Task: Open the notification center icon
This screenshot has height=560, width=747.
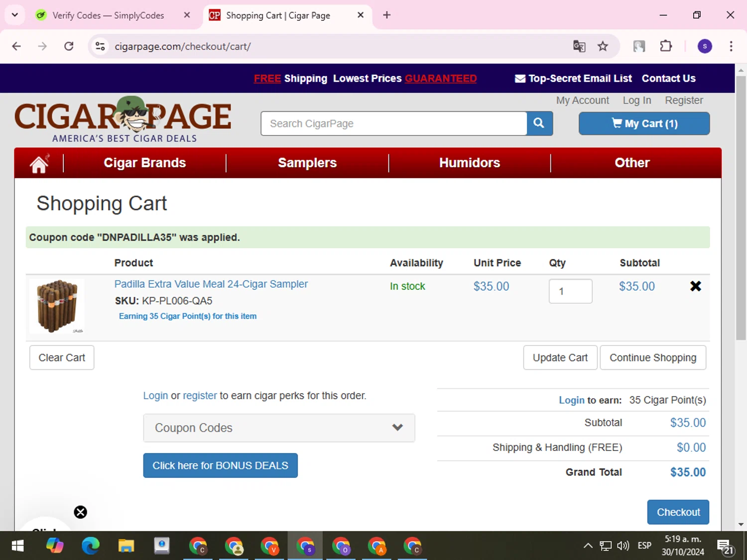Action: pyautogui.click(x=726, y=547)
